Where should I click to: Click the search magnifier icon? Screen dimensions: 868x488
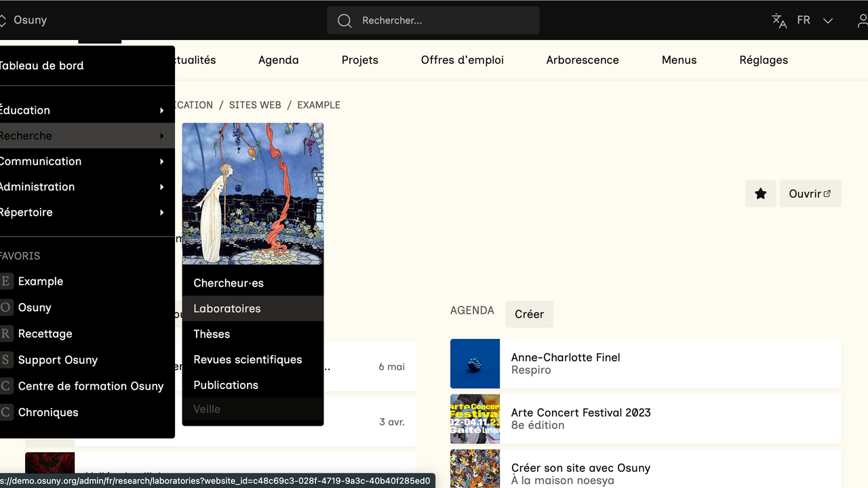pos(344,21)
